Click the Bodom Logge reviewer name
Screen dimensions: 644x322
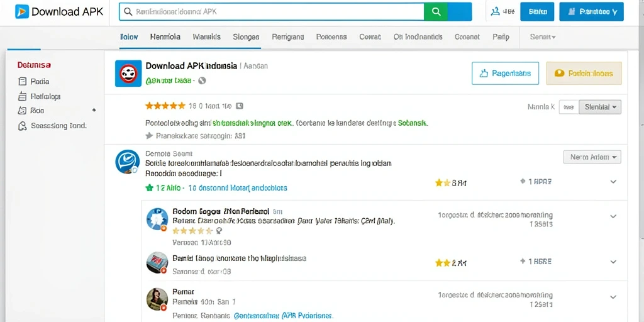click(x=221, y=211)
